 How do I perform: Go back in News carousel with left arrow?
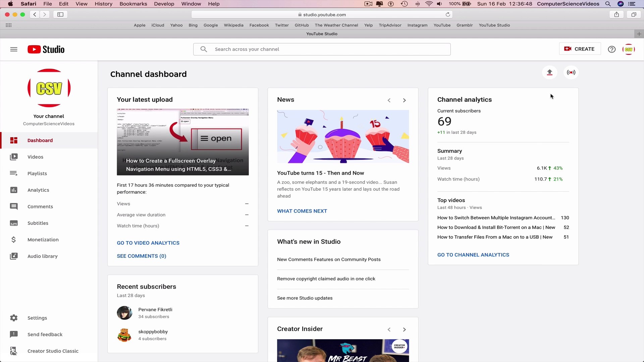389,100
